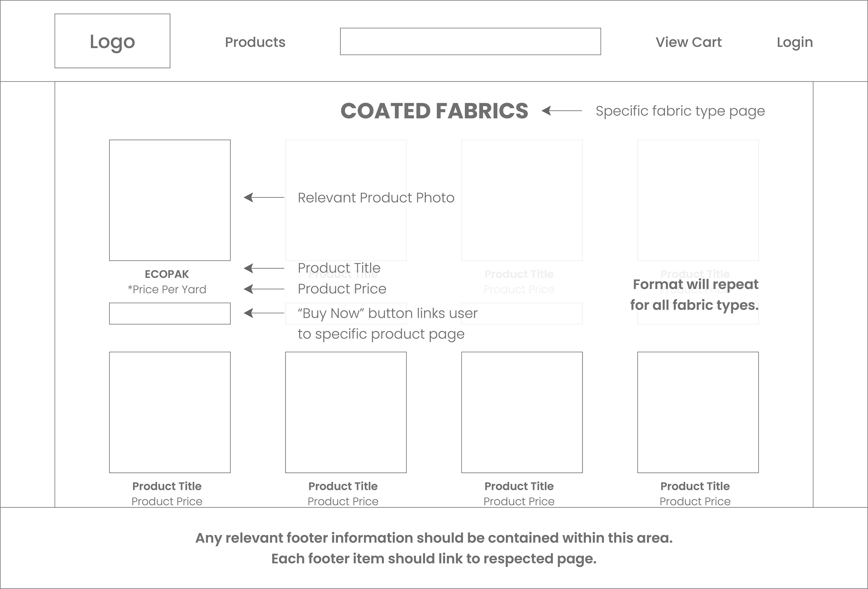This screenshot has width=868, height=589.
Task: Click second bottom-row Product Title label
Action: point(343,486)
